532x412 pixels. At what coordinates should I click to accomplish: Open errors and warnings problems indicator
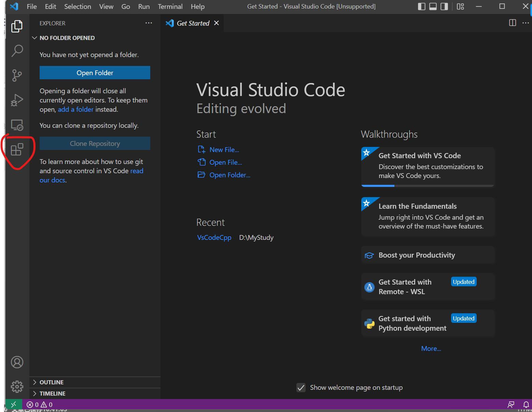point(40,404)
